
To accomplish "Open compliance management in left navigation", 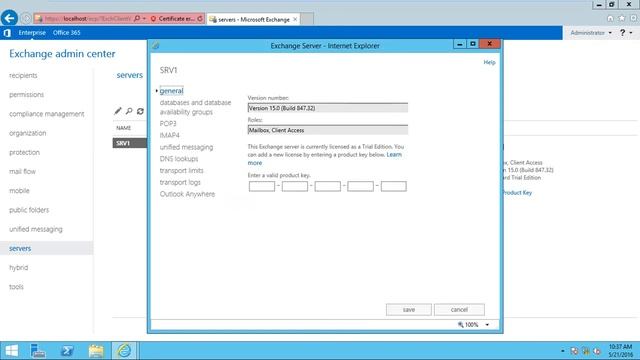I will (47, 114).
